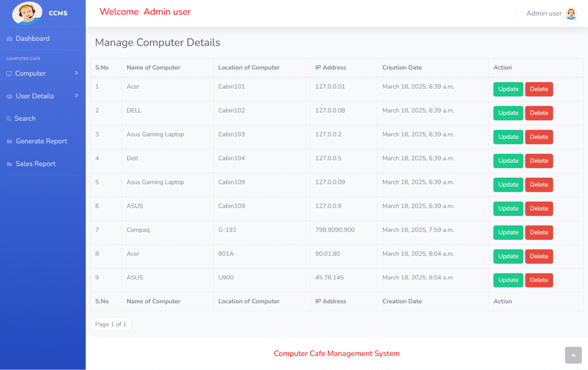Click the Search magnifier icon
The width and height of the screenshot is (588, 370).
click(x=8, y=118)
